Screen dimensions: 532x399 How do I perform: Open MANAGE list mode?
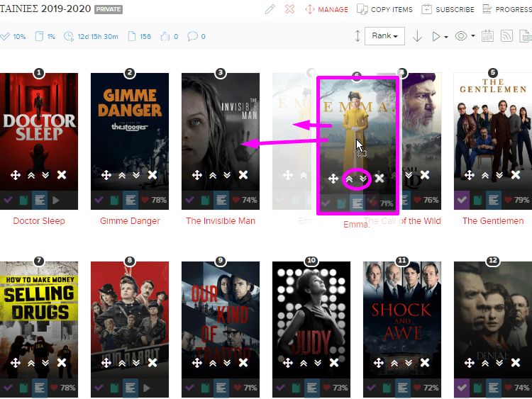coord(326,9)
